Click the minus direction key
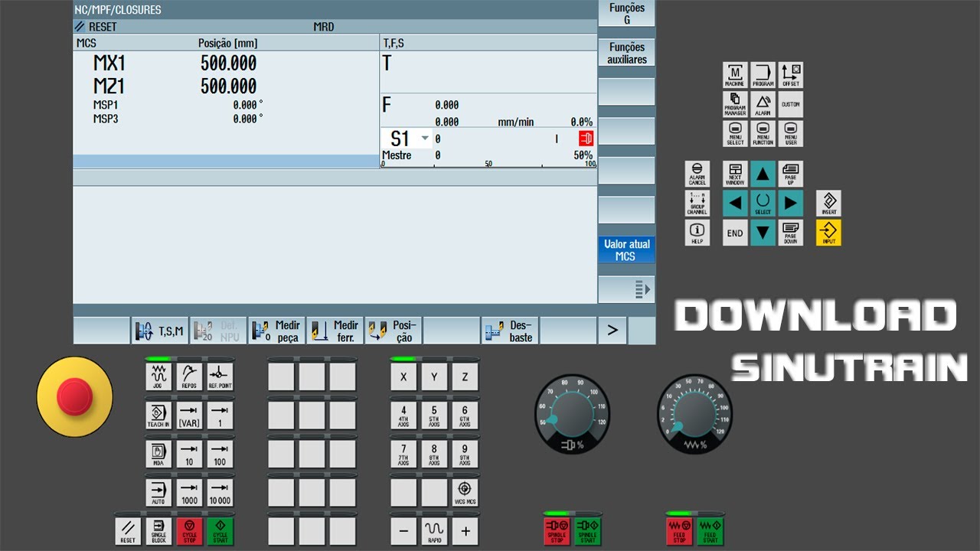This screenshot has width=980, height=551. click(403, 530)
